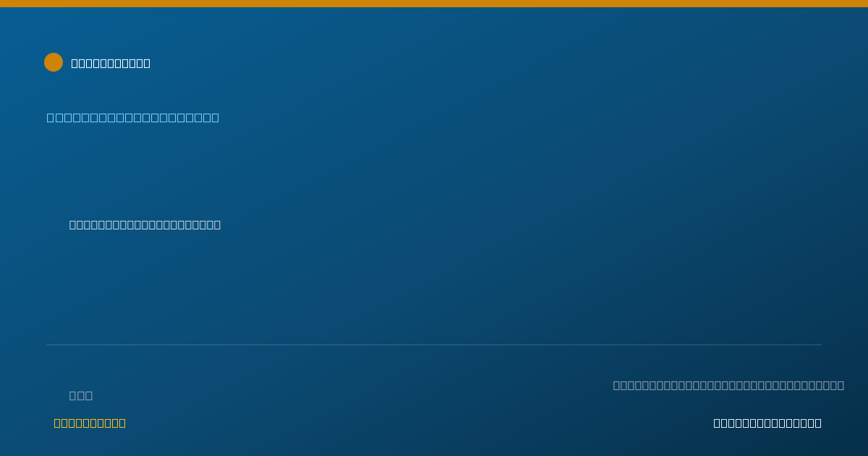Image resolution: width=868 pixels, height=456 pixels.
Task: Click the thin horizontal divider line
Action: point(434,345)
